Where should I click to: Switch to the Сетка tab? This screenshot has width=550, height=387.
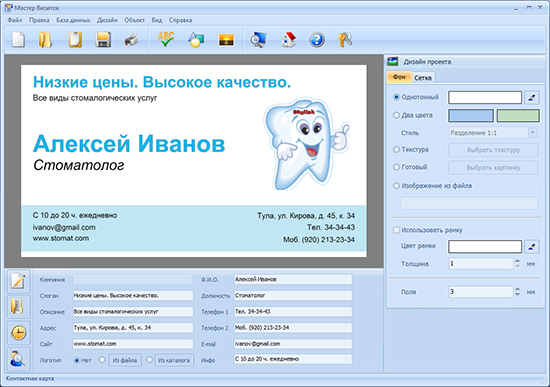pos(423,78)
